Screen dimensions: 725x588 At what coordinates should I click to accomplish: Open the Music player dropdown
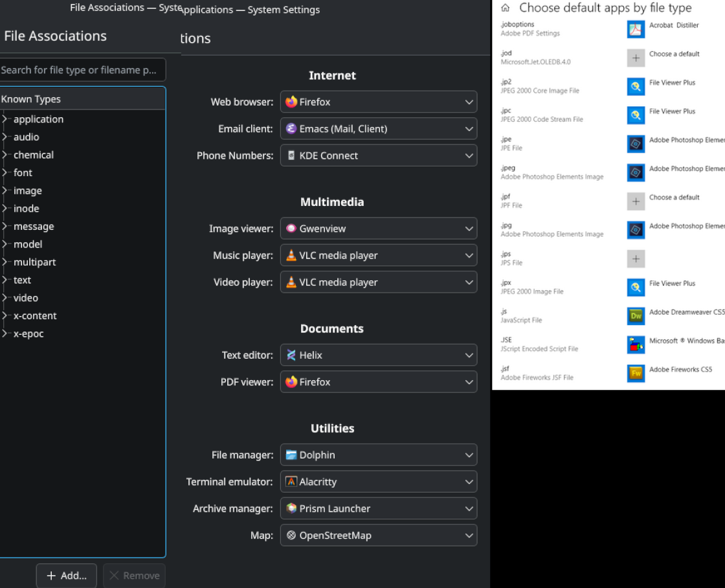[379, 255]
